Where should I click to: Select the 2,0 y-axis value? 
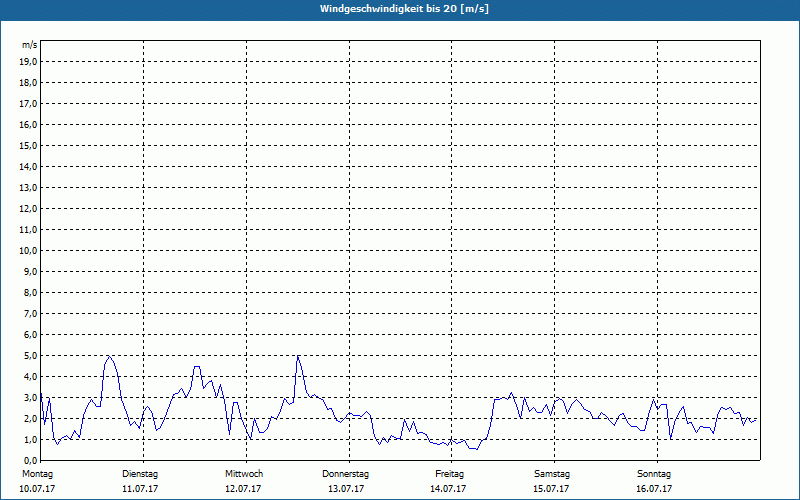[30, 418]
